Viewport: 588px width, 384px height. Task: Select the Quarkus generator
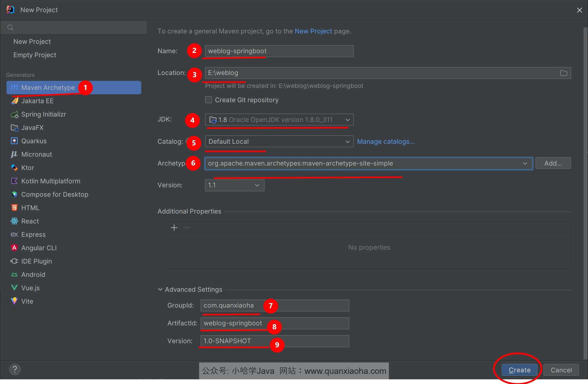click(74, 141)
